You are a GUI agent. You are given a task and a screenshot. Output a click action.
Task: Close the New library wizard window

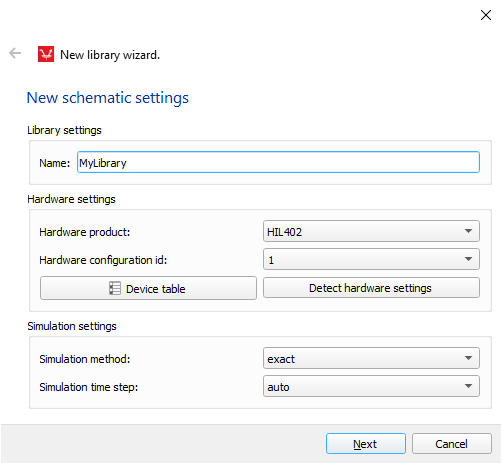(x=486, y=15)
